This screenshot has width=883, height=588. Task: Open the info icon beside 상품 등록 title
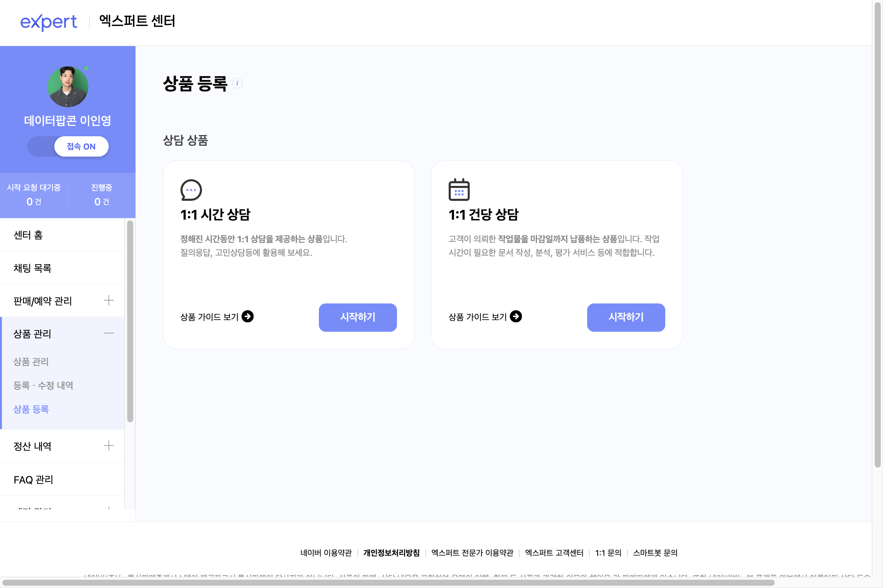click(x=237, y=83)
